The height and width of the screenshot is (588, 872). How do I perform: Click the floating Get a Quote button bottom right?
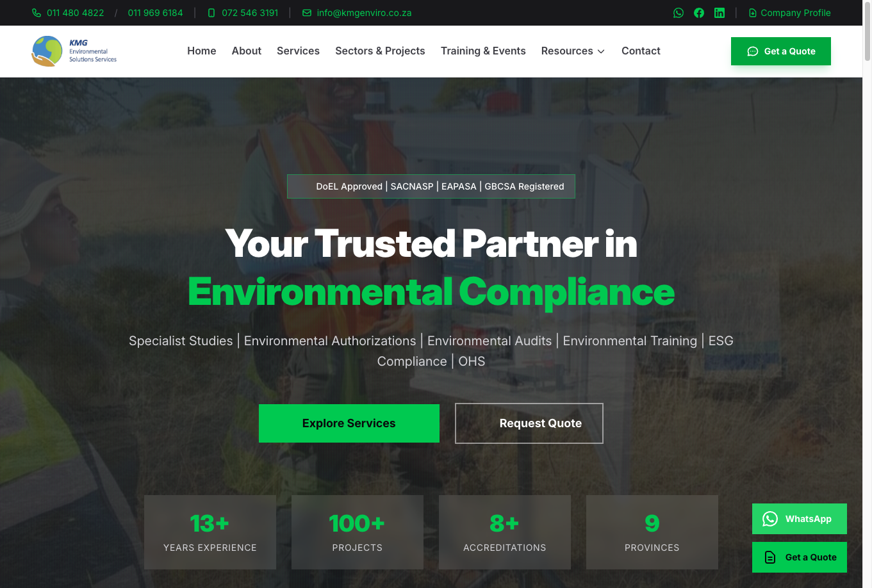coord(799,557)
